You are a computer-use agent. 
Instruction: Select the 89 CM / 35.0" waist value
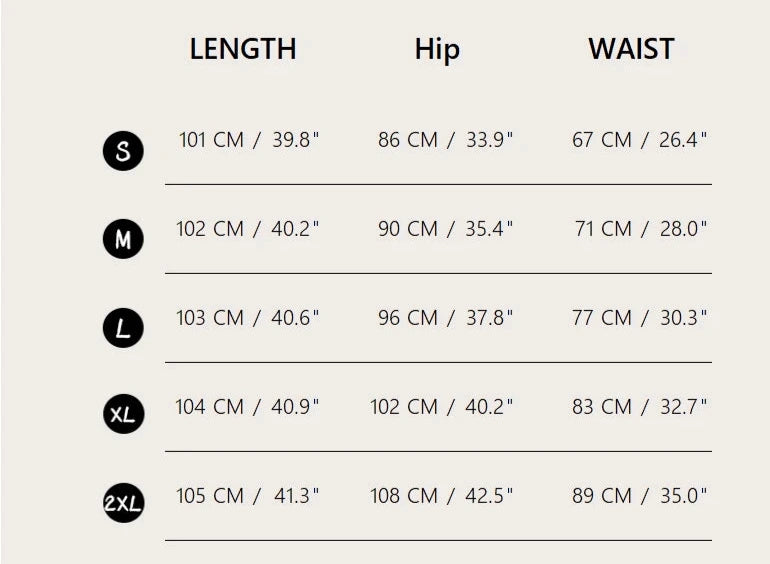click(x=639, y=496)
